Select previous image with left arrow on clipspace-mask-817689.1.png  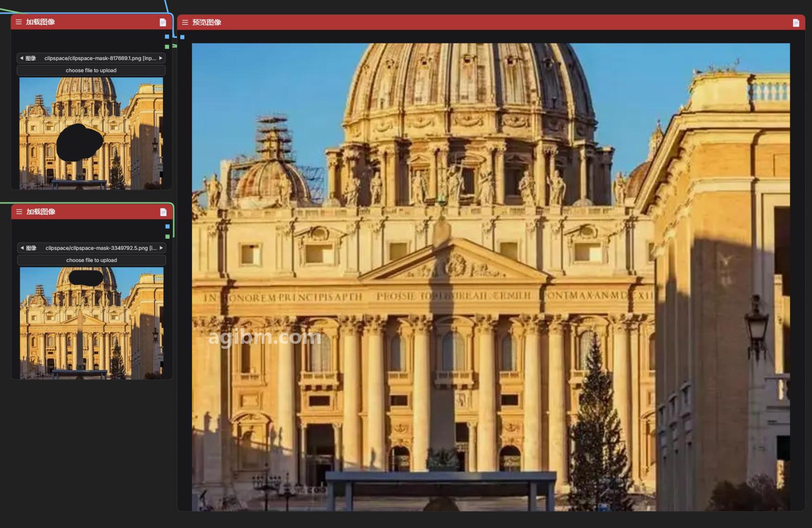[21, 58]
